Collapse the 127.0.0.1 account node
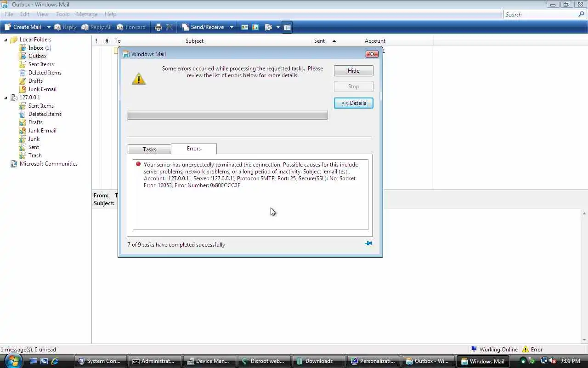Image resolution: width=588 pixels, height=368 pixels. (x=6, y=98)
